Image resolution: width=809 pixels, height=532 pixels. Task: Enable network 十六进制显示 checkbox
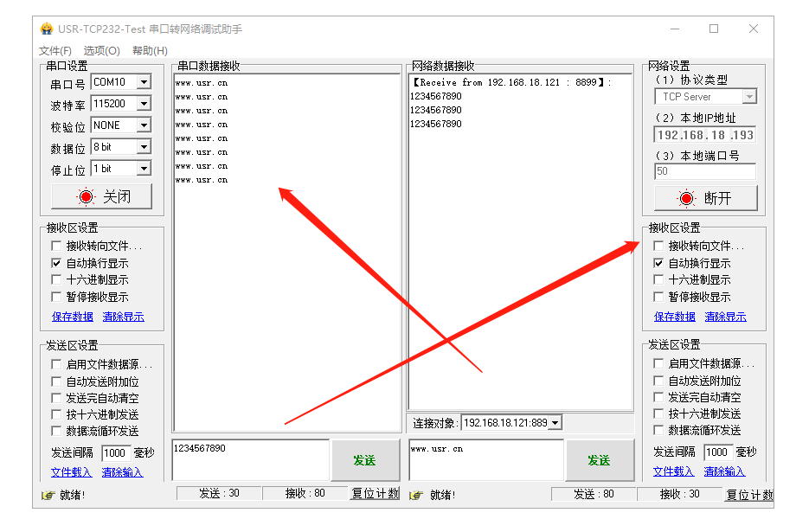pos(658,279)
